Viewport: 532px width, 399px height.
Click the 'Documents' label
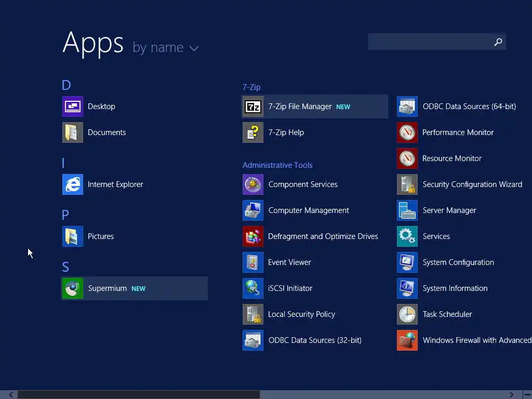[107, 132]
